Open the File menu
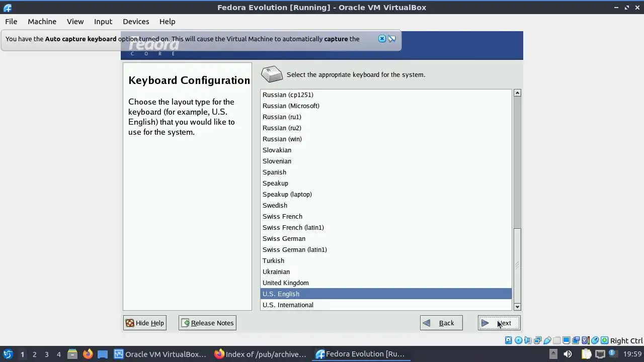The height and width of the screenshot is (362, 644). coord(11,22)
